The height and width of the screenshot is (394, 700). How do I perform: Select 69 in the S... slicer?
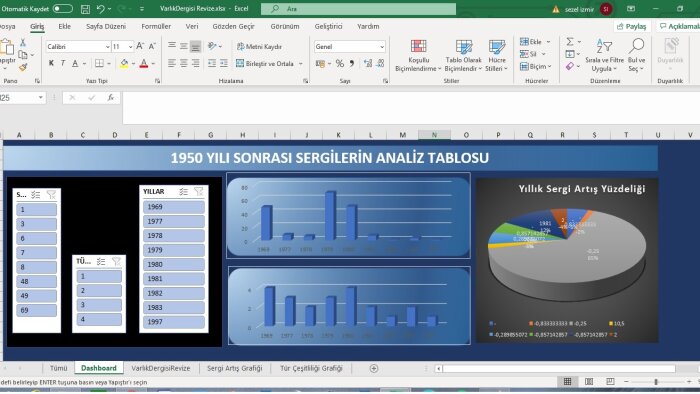click(36, 310)
